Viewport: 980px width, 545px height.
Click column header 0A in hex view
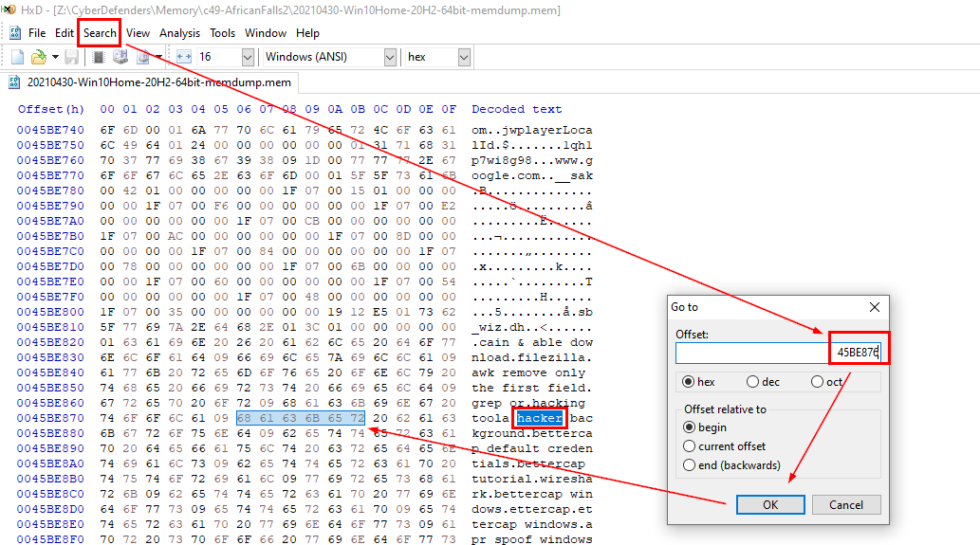335,109
